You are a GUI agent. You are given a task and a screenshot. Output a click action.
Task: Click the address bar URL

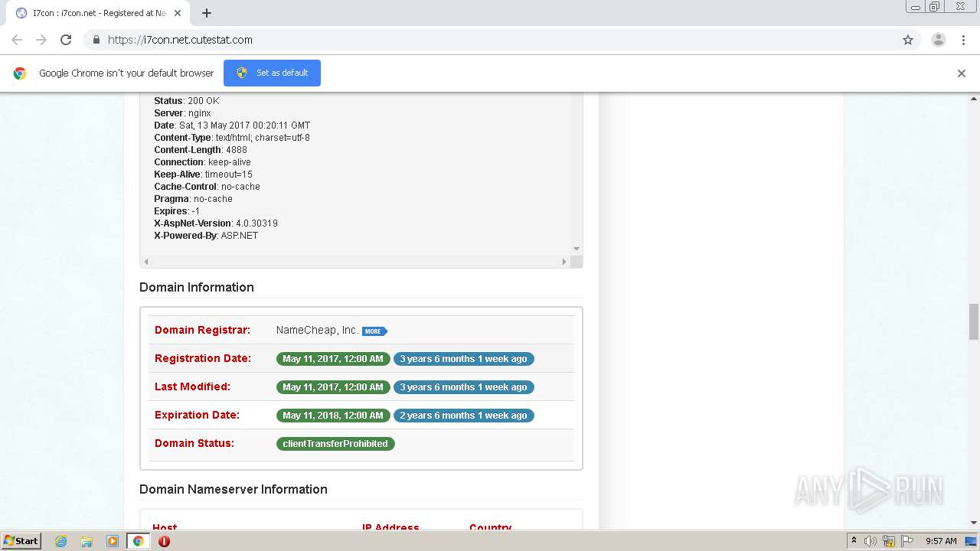[x=180, y=40]
